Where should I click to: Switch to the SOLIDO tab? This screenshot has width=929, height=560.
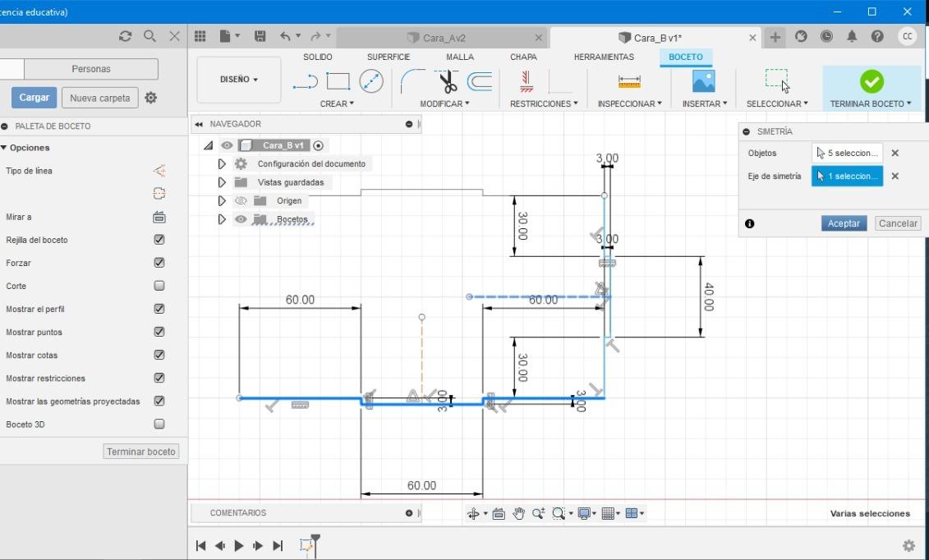[318, 57]
